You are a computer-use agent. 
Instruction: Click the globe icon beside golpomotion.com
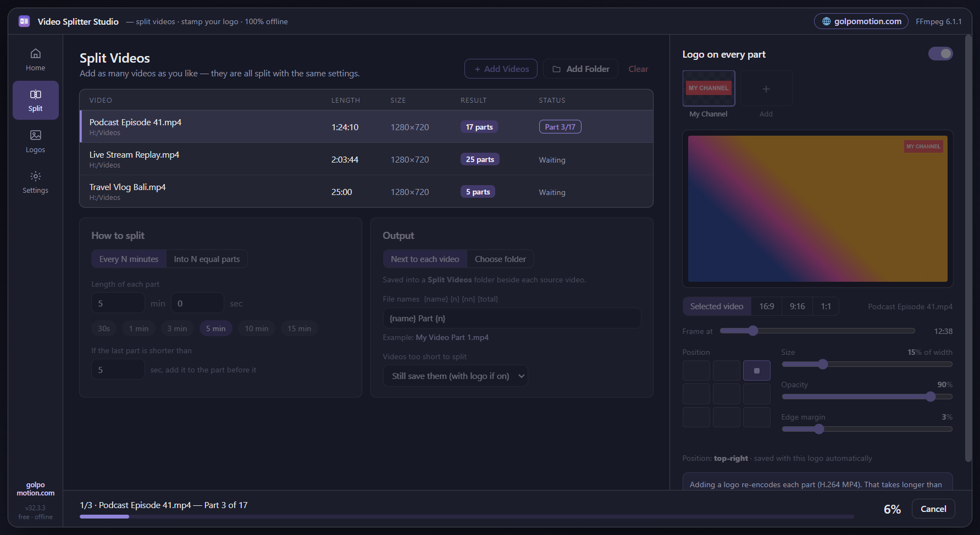(826, 21)
